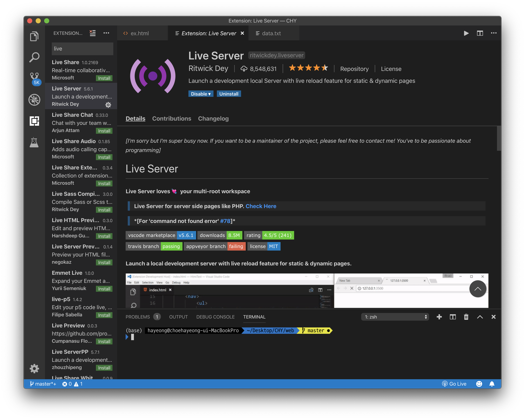
Task: Select Live Share Extension Pack list item
Action: [81, 175]
